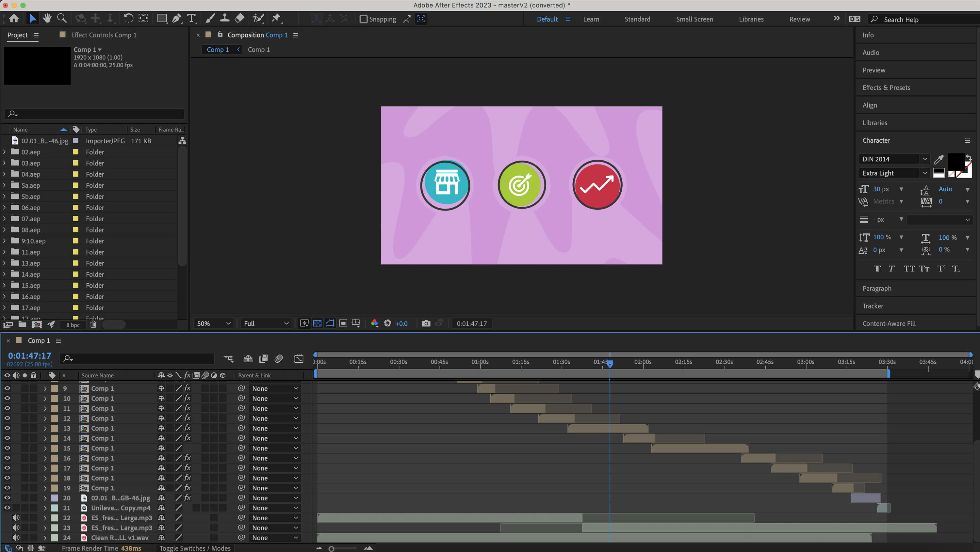This screenshot has height=552, width=980.
Task: Click the Motion Blur enable icon in timeline
Action: [279, 358]
